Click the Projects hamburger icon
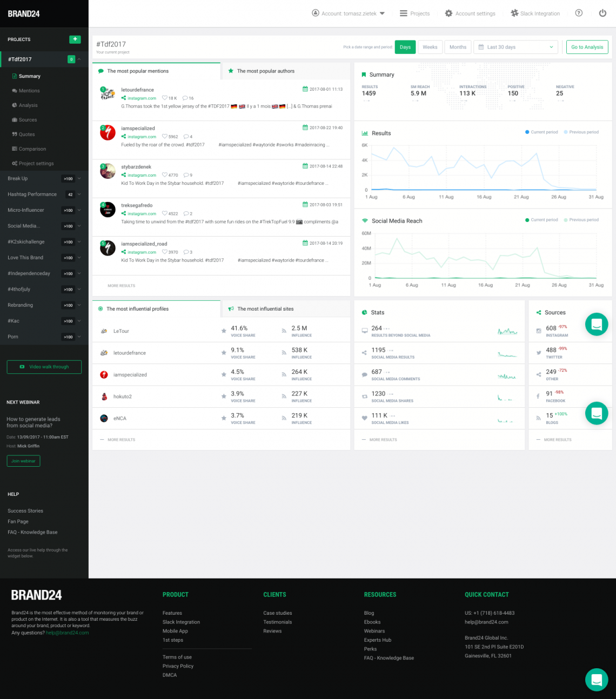 coord(403,14)
